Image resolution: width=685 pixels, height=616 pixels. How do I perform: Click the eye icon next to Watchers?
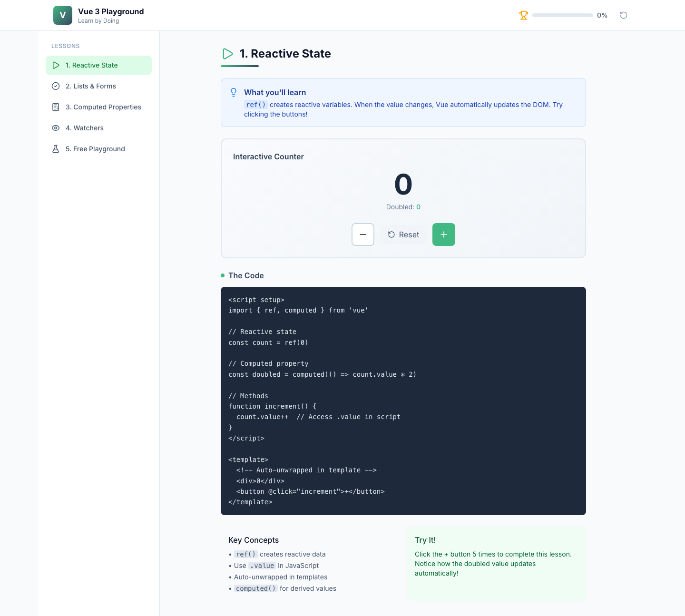coord(56,128)
